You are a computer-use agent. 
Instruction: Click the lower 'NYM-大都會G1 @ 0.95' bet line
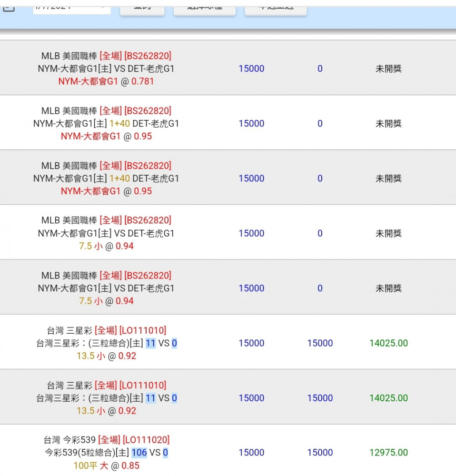(106, 191)
